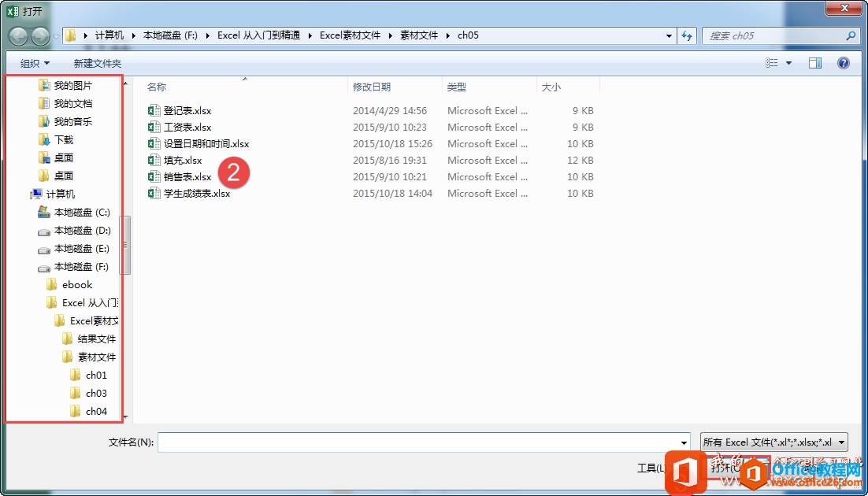Open the view options dropdown arrow
The width and height of the screenshot is (868, 496).
click(788, 64)
